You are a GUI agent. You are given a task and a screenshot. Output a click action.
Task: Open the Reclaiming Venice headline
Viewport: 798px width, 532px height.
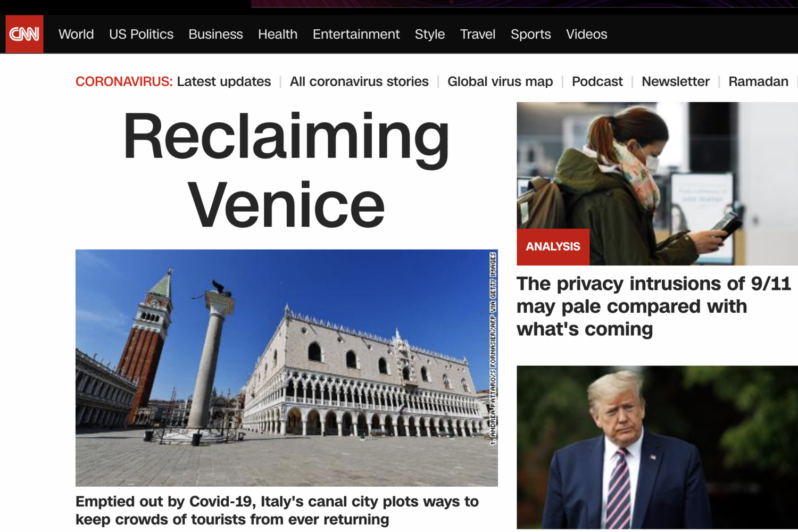tap(286, 169)
